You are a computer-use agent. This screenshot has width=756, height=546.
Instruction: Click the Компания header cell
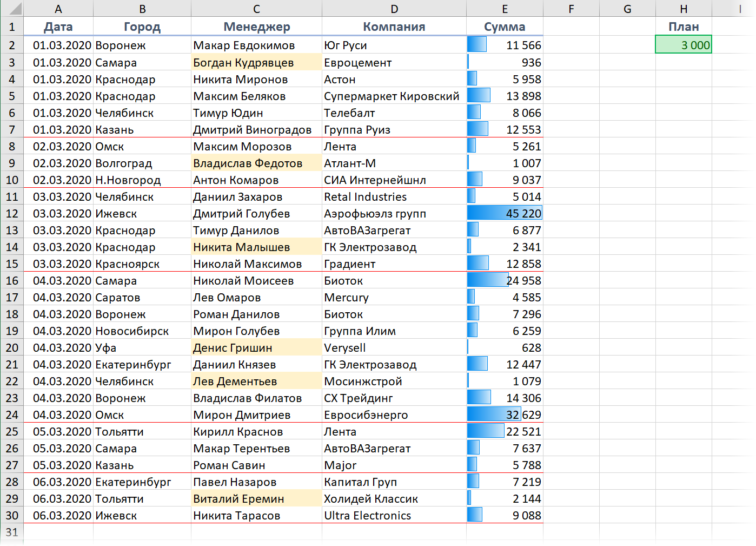point(394,27)
